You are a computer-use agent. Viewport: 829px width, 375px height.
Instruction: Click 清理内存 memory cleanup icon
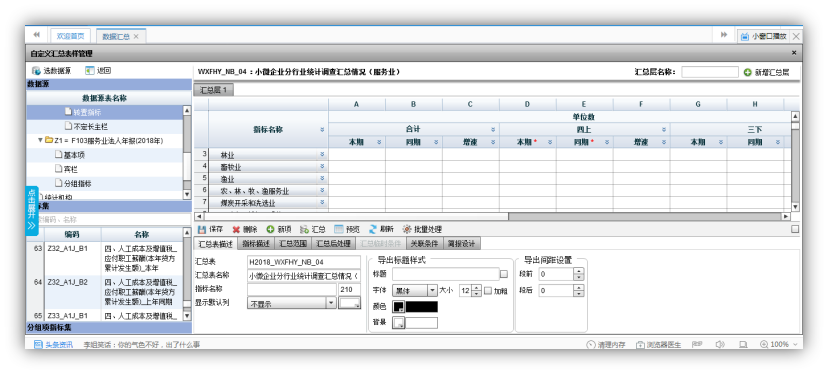point(591,344)
